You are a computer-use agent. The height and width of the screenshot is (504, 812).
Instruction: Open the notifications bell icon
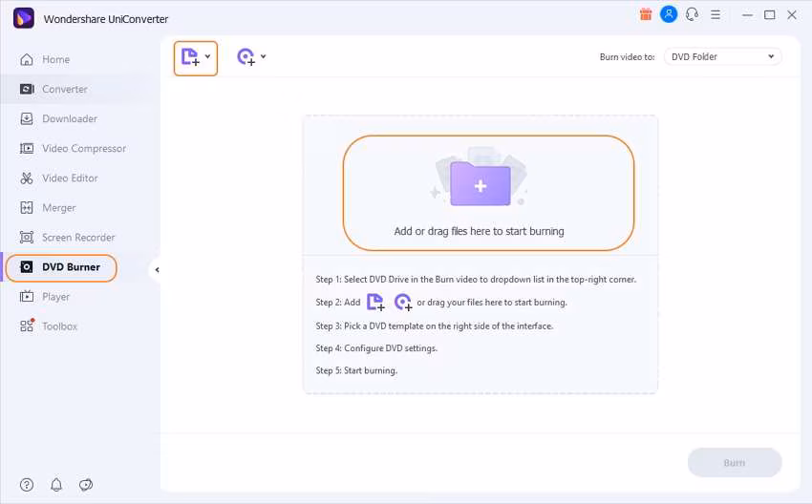(x=56, y=485)
